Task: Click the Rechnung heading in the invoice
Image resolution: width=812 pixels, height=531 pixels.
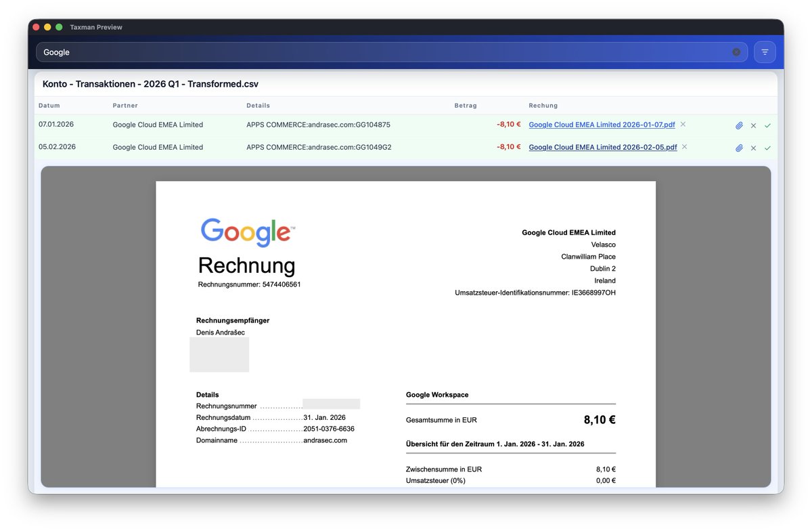Action: pyautogui.click(x=247, y=265)
